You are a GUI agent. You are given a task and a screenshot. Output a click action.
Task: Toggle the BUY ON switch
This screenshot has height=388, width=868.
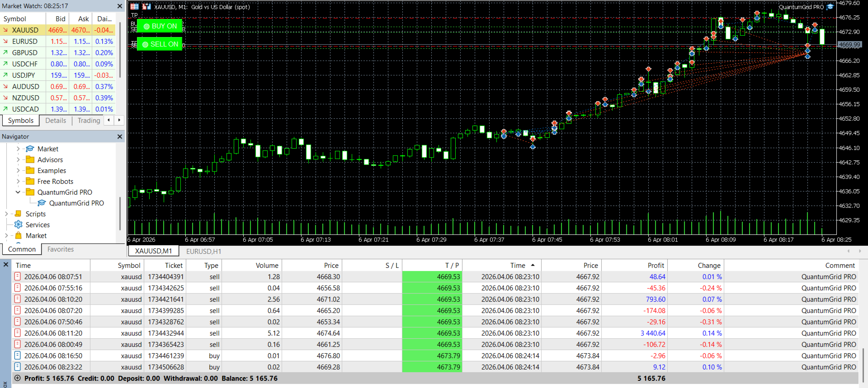click(160, 26)
